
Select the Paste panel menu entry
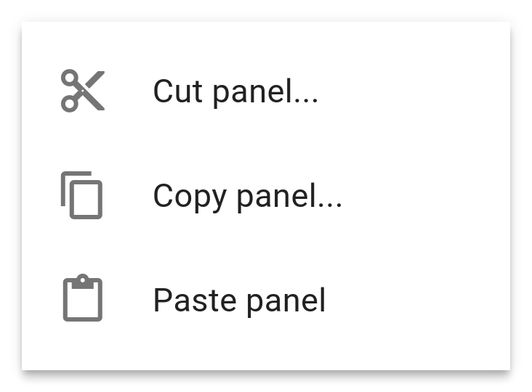pos(239,301)
